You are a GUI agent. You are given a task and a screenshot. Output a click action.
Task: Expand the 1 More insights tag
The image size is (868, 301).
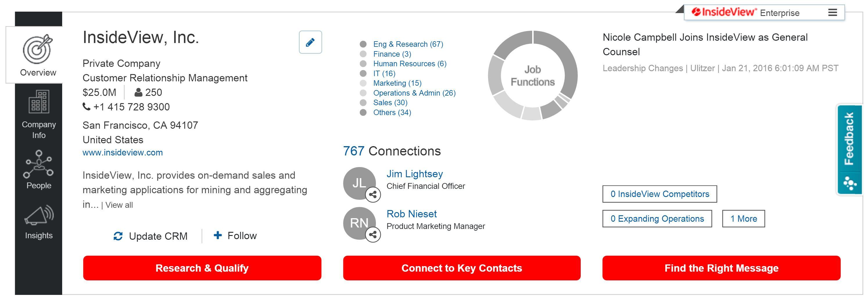click(743, 219)
